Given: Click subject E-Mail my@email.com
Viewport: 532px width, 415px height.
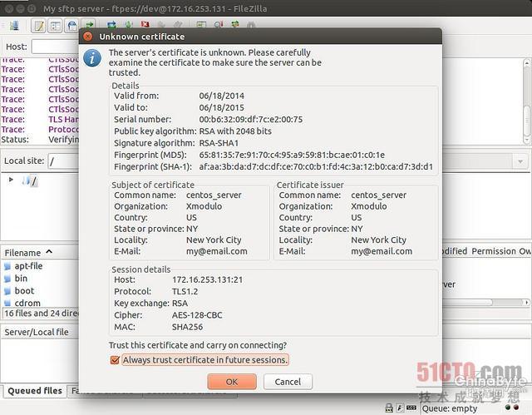Looking at the screenshot, I should pos(217,251).
